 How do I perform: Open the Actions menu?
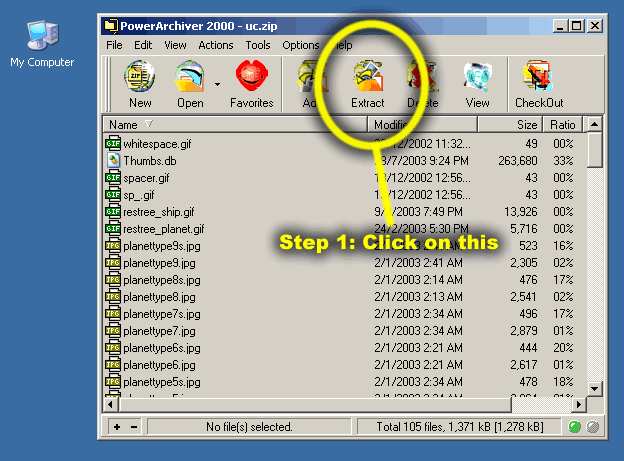point(215,45)
